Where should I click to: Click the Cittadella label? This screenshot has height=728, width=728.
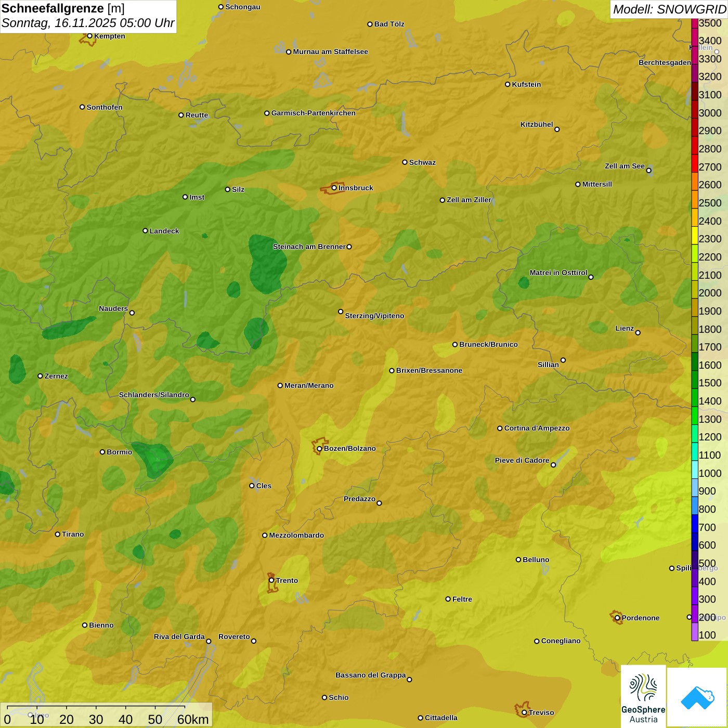(441, 718)
